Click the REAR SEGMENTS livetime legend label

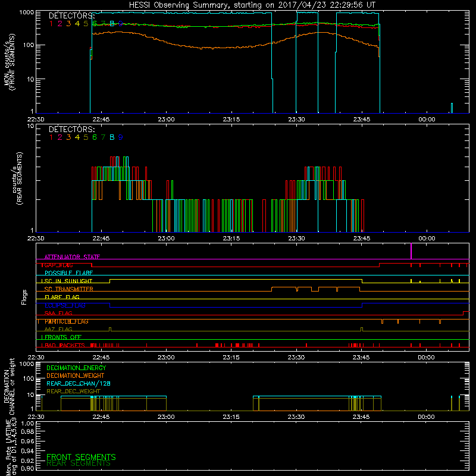(x=79, y=464)
